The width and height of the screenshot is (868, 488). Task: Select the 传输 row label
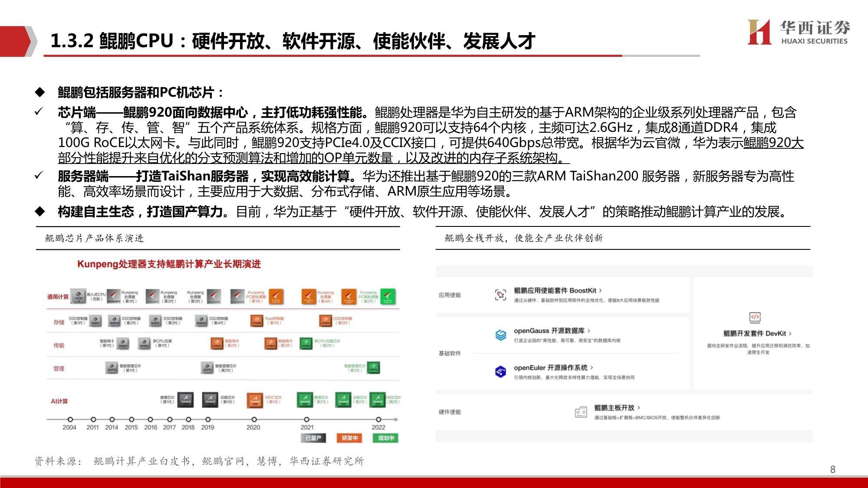pos(59,346)
